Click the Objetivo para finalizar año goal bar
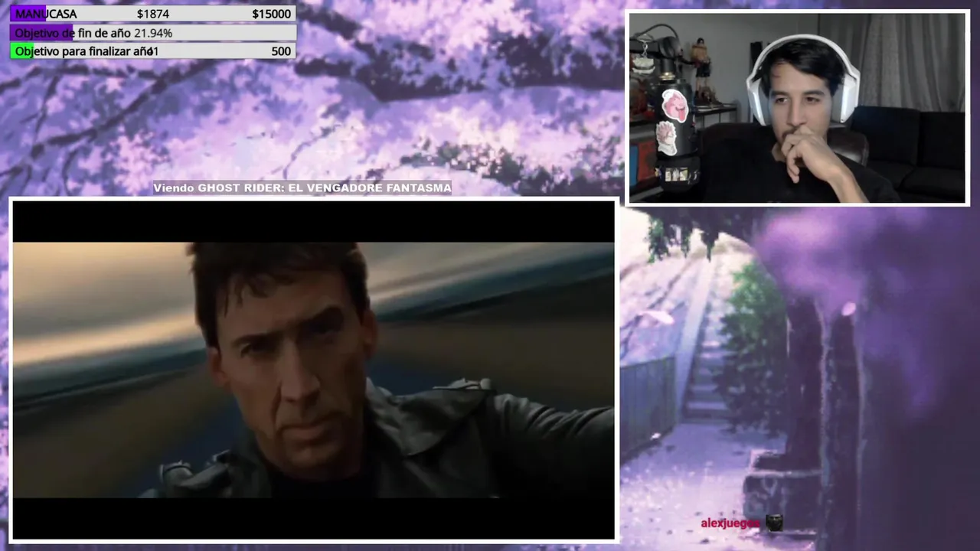 pos(153,51)
